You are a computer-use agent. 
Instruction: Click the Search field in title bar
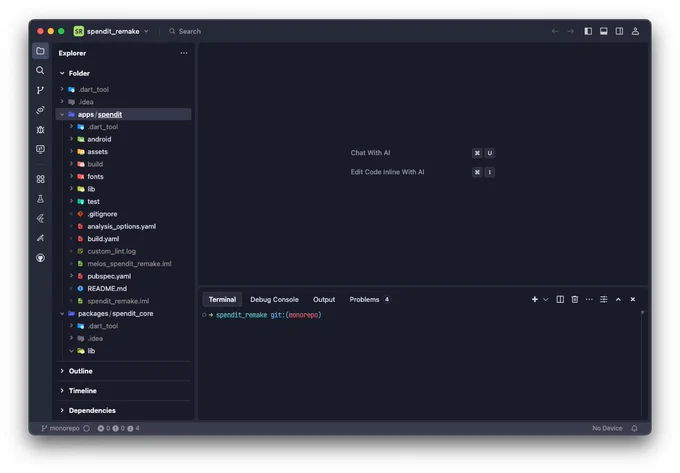(x=185, y=31)
